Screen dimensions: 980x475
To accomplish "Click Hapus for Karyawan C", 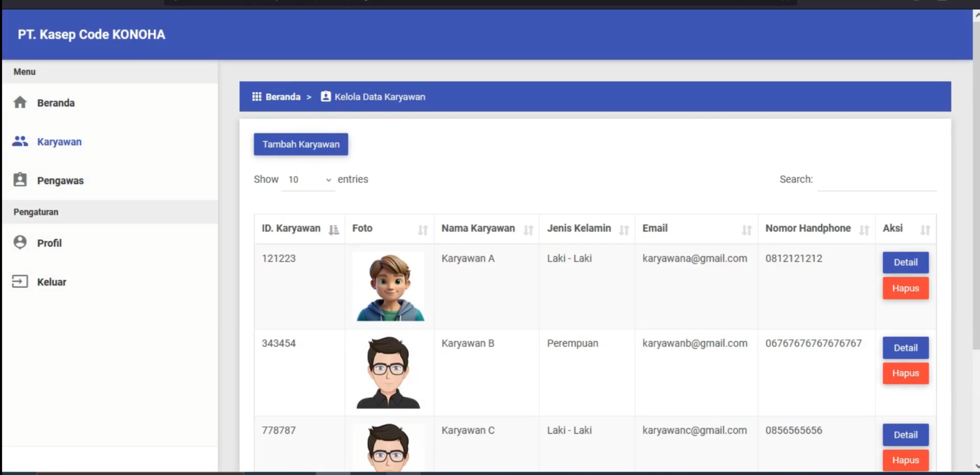I will pos(906,460).
